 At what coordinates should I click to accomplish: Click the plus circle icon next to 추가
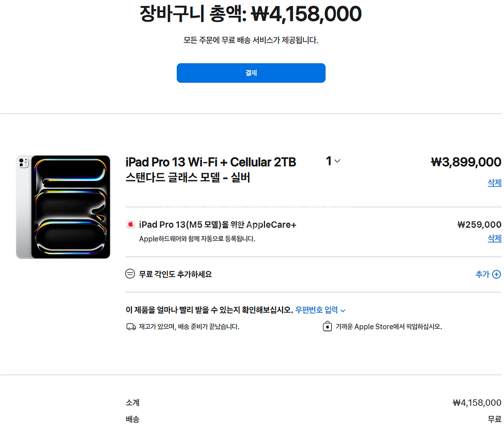[x=496, y=274]
